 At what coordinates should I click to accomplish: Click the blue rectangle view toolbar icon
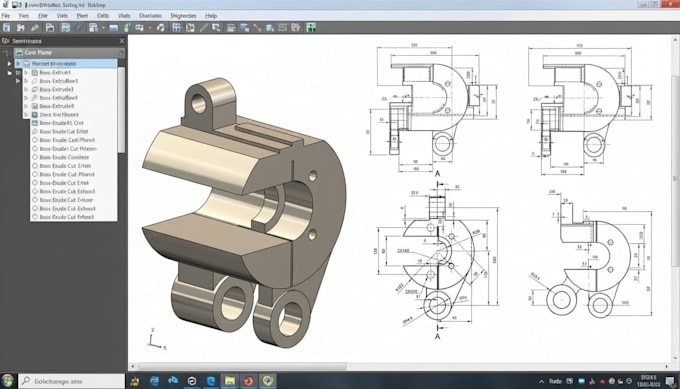coord(114,28)
